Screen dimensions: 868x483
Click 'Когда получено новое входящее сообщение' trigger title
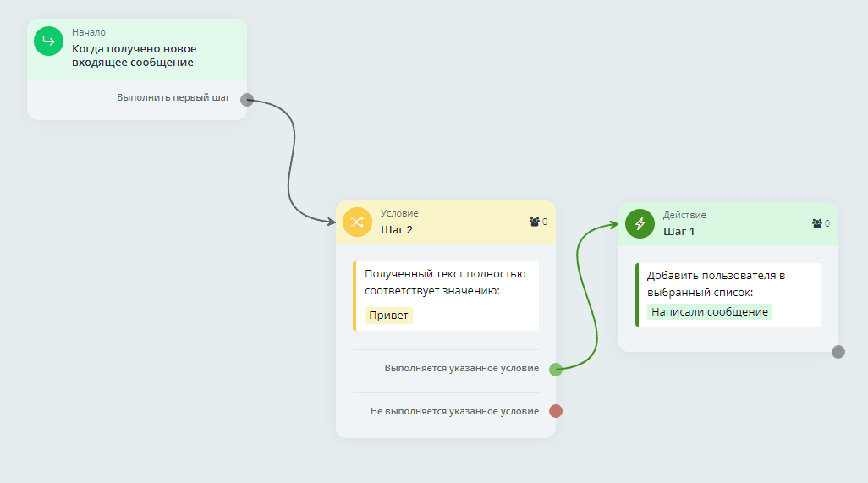coord(134,55)
